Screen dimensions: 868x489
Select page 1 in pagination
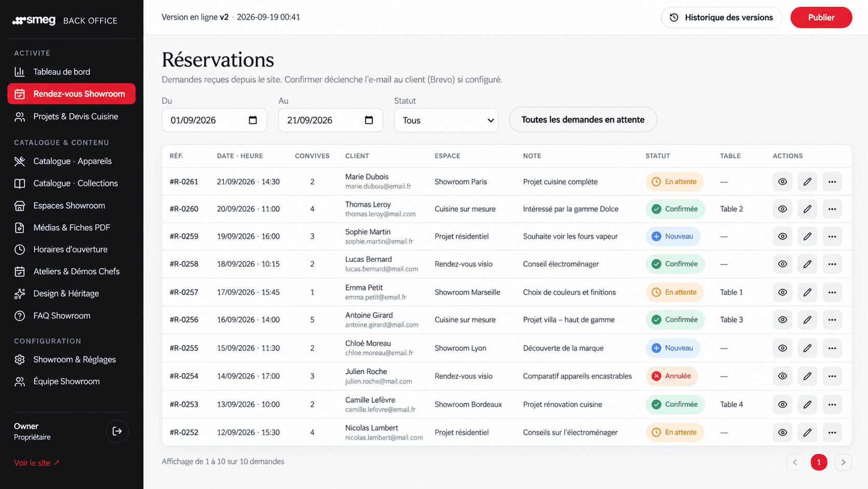[x=819, y=462]
